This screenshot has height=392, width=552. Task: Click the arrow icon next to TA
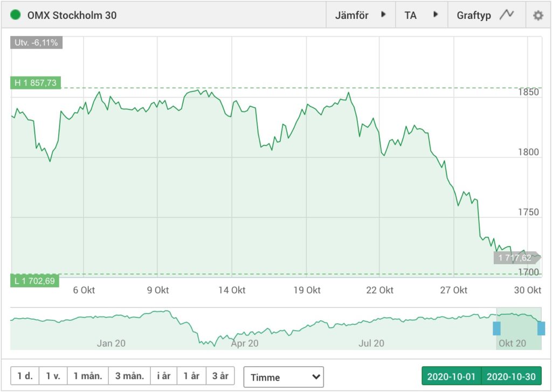point(436,15)
